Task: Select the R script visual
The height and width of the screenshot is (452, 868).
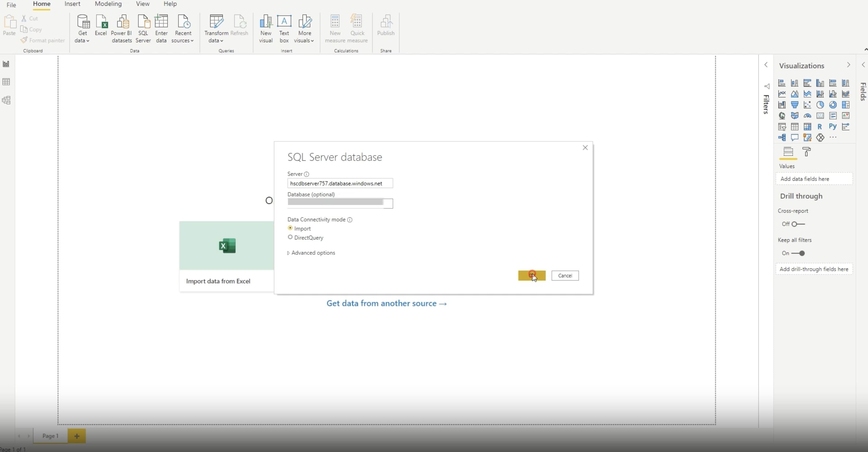Action: click(x=820, y=127)
